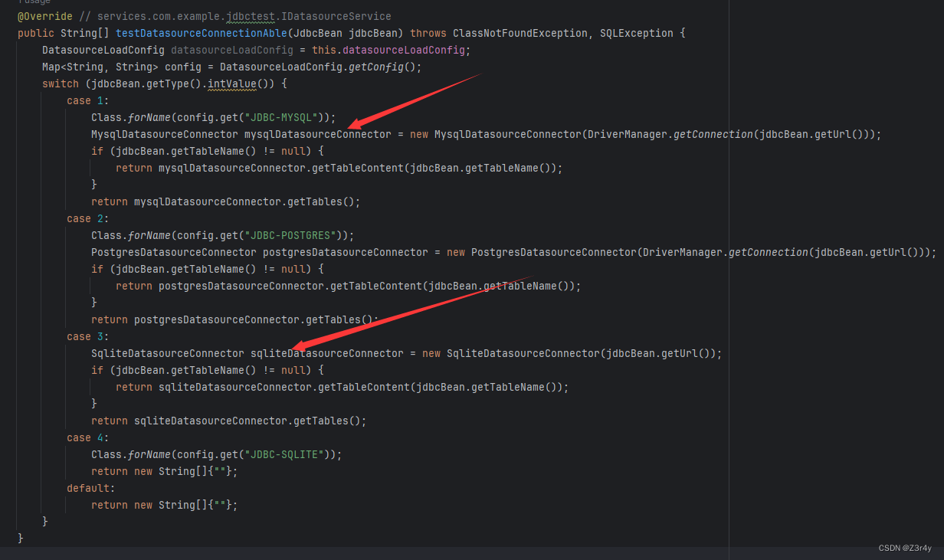The height and width of the screenshot is (560, 944).
Task: Click return sqliteDatasourceConnector.getTables() line
Action: 228,421
